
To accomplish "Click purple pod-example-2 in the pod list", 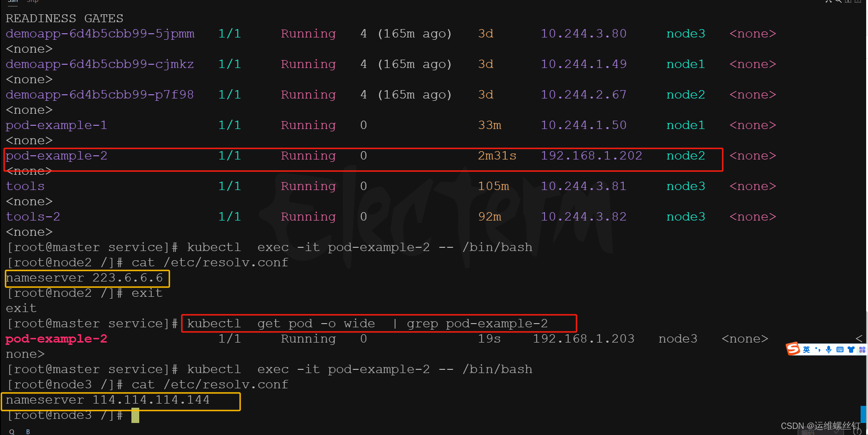I will 56,156.
